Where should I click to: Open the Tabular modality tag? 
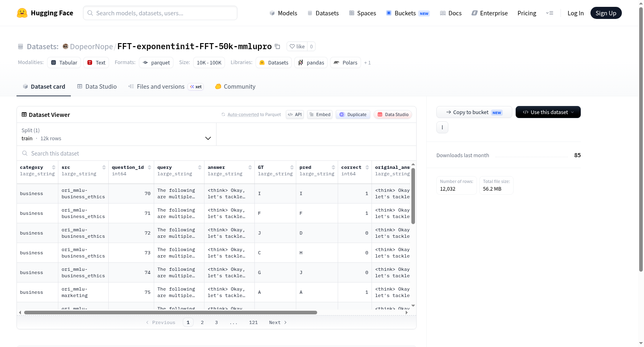[64, 62]
